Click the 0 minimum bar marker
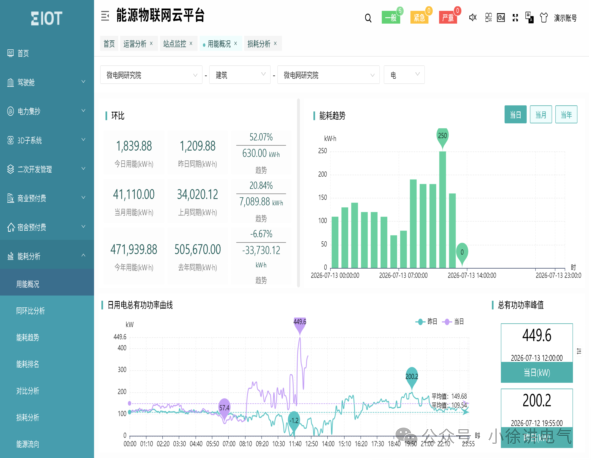This screenshot has width=591, height=460. 462,253
